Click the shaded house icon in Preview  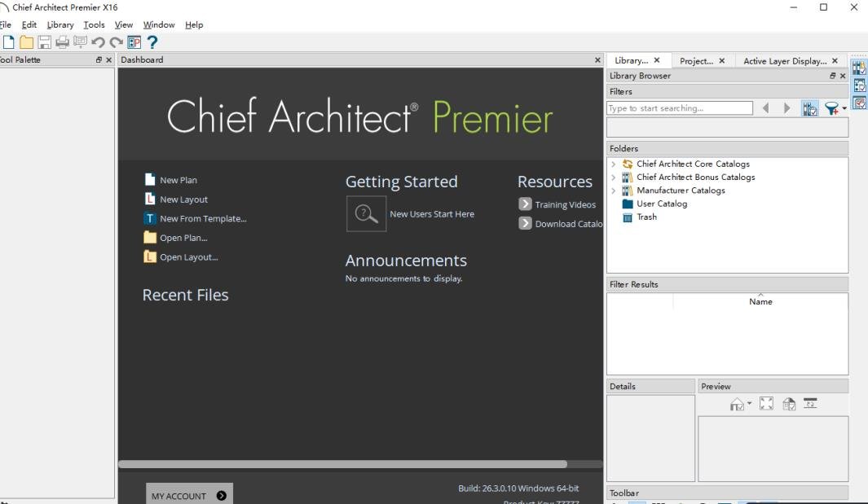click(789, 404)
